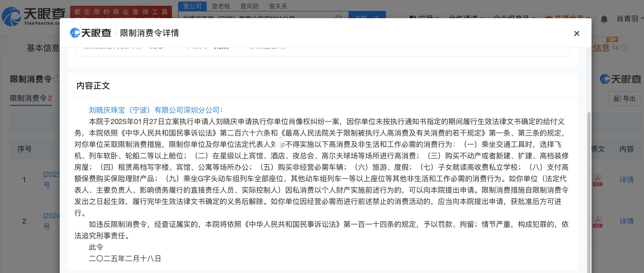Switch to the 查风险 search tab
This screenshot has height=273, width=644.
[250, 6]
